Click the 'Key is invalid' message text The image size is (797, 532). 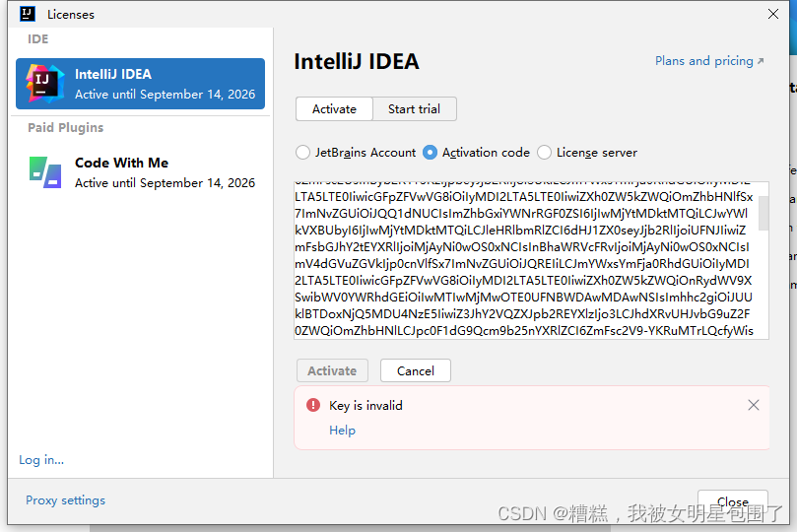[x=365, y=406]
